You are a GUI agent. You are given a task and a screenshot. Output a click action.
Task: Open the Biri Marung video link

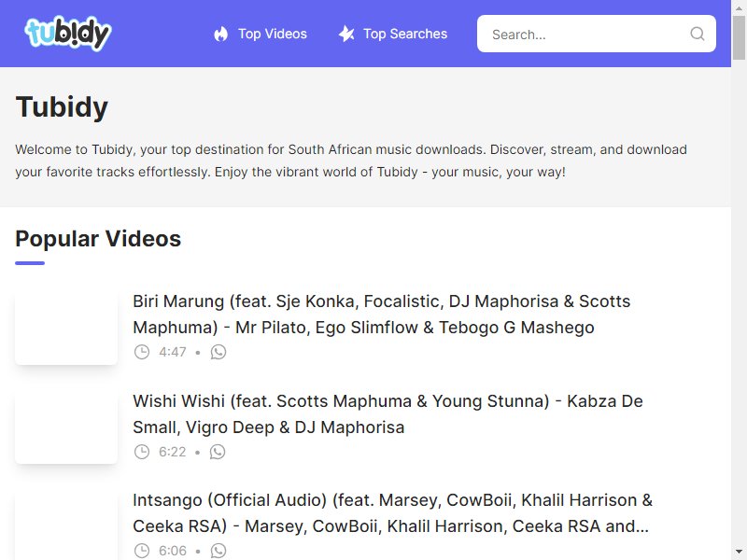point(381,315)
